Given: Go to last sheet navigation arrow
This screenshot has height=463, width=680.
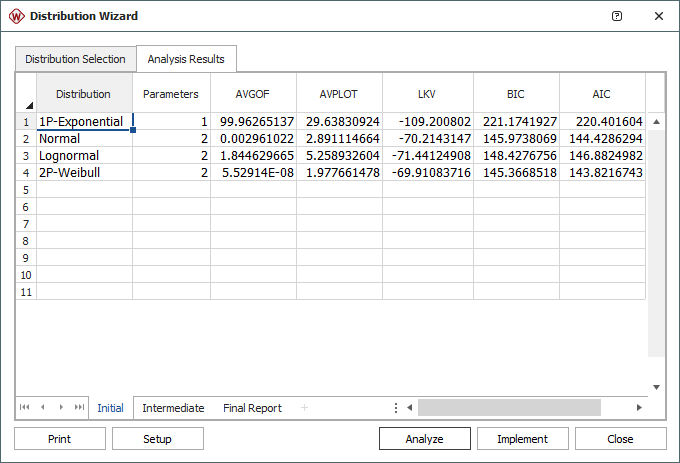Looking at the screenshot, I should [79, 407].
